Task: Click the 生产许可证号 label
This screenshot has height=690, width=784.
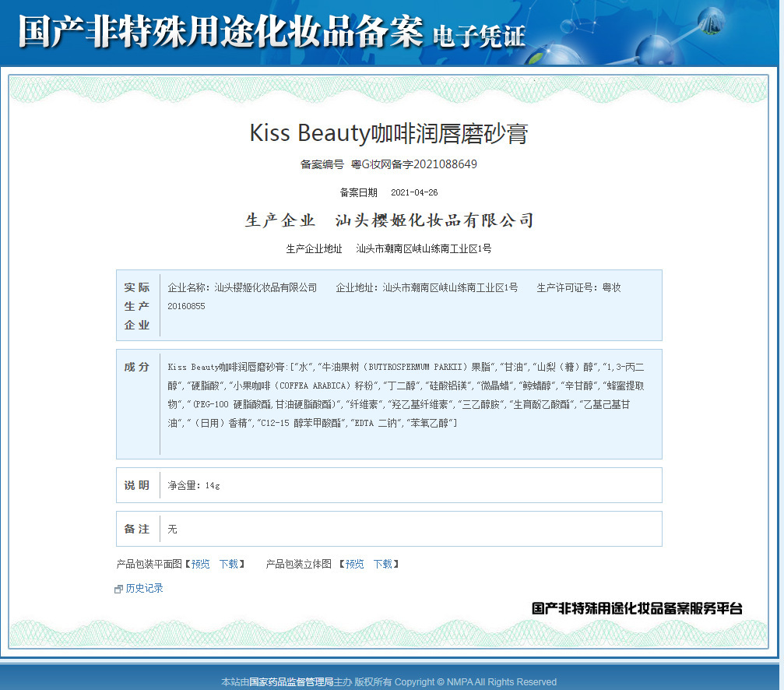Action: (x=564, y=287)
